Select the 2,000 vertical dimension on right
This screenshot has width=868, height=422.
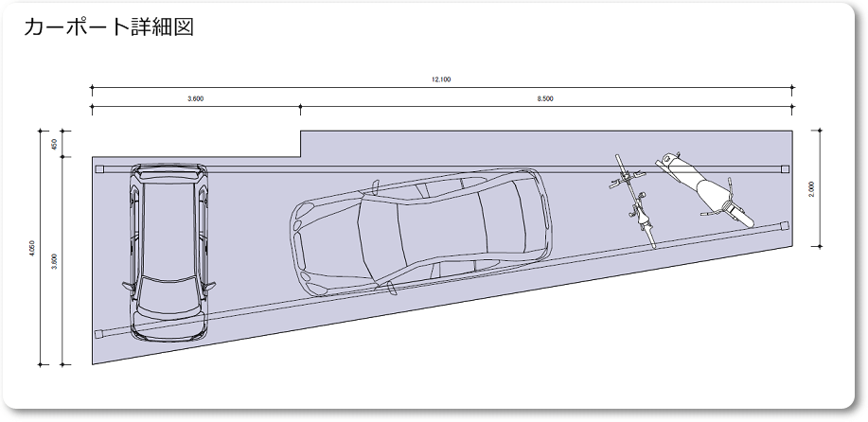pos(811,189)
